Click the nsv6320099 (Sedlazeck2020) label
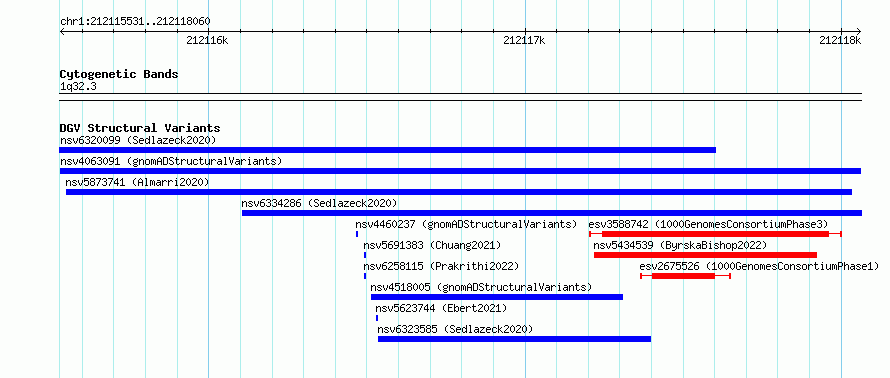Image resolution: width=890 pixels, height=378 pixels. (138, 140)
